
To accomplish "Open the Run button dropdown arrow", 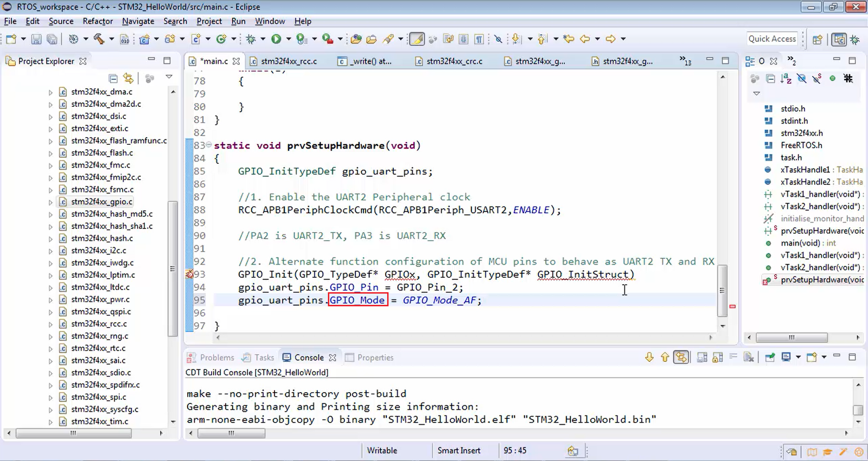I will tap(289, 39).
